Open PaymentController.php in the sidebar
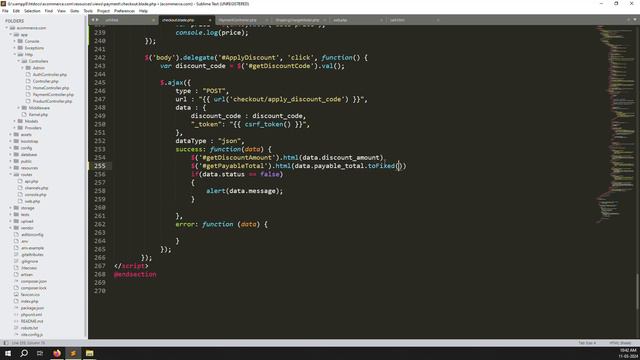640x360 pixels. coord(53,95)
